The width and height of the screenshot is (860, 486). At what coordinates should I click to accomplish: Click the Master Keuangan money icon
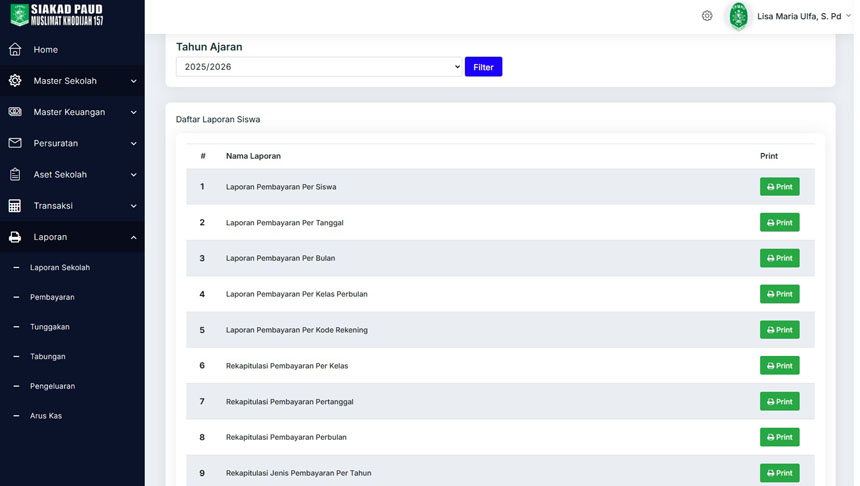pyautogui.click(x=15, y=112)
